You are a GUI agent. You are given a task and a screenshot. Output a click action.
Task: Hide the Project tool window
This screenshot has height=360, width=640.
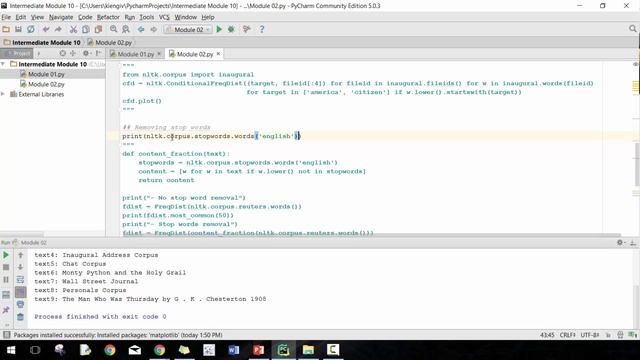click(98, 53)
